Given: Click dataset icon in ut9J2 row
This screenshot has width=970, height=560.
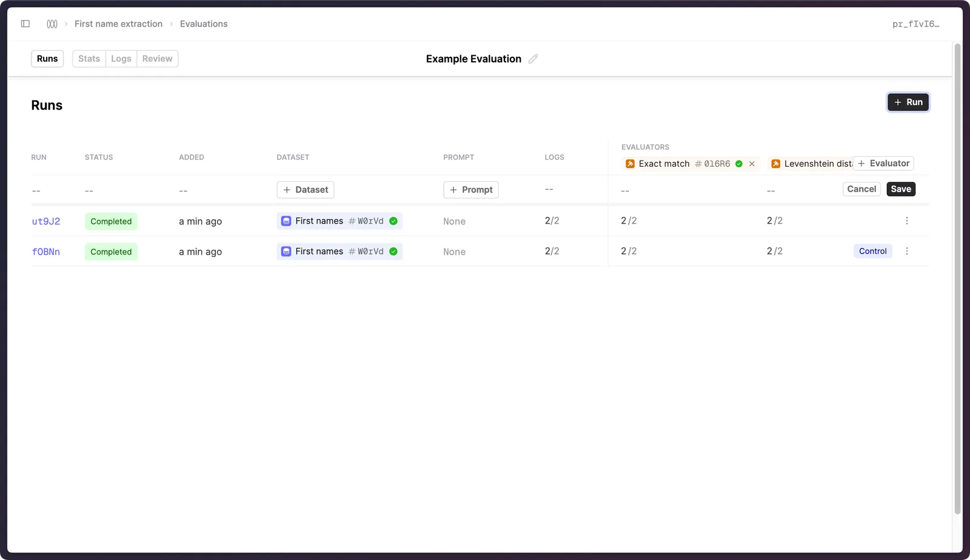Looking at the screenshot, I should (x=286, y=221).
